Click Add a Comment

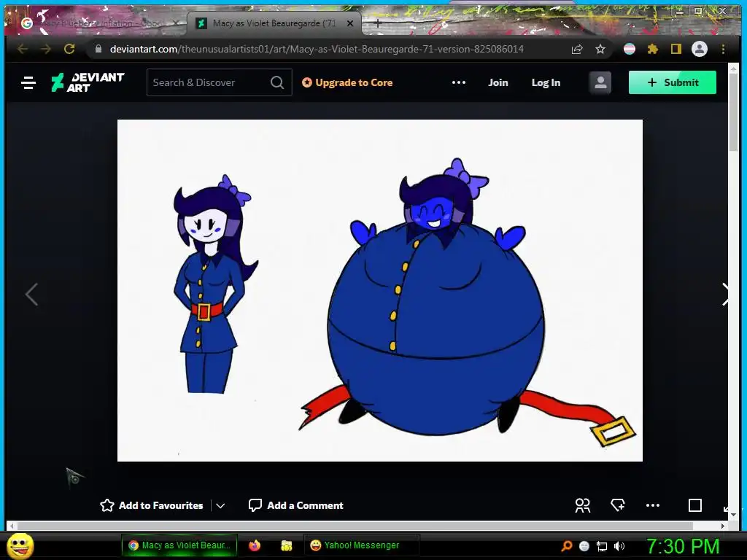click(x=296, y=505)
